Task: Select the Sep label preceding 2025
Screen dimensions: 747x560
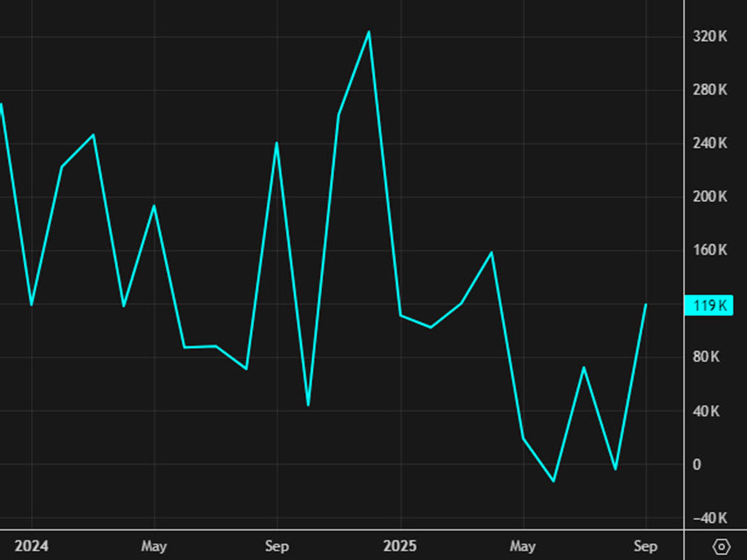Action: [x=277, y=546]
